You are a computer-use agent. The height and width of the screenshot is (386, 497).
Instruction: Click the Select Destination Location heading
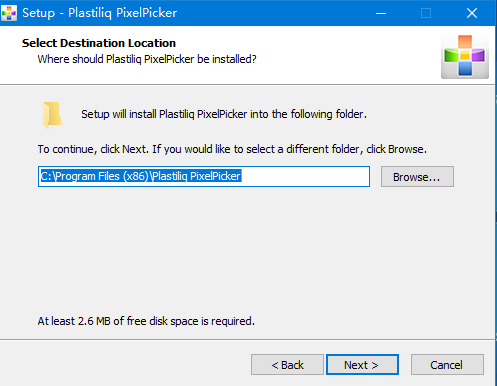pos(99,43)
